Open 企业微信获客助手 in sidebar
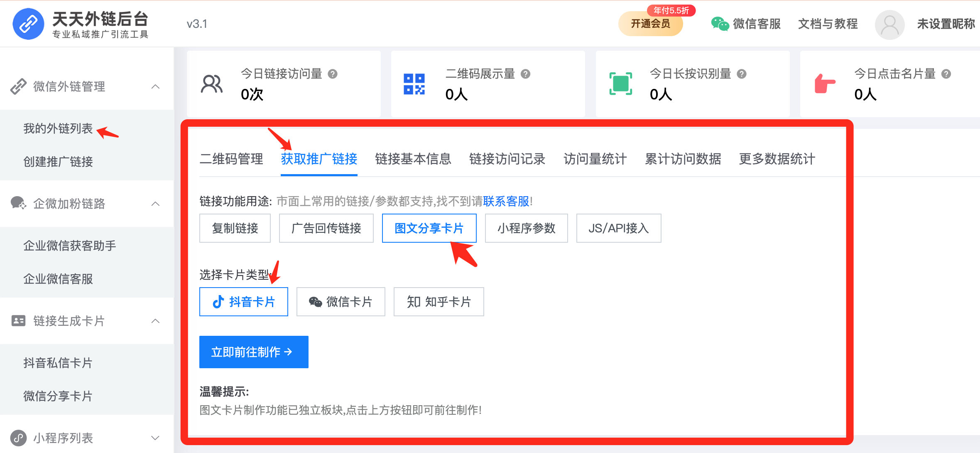 coord(70,246)
